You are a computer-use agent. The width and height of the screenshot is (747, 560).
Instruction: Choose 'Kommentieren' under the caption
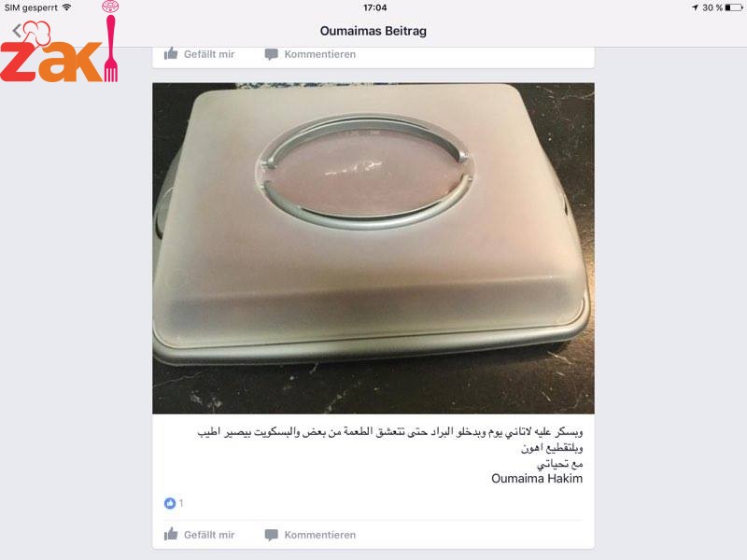click(320, 535)
